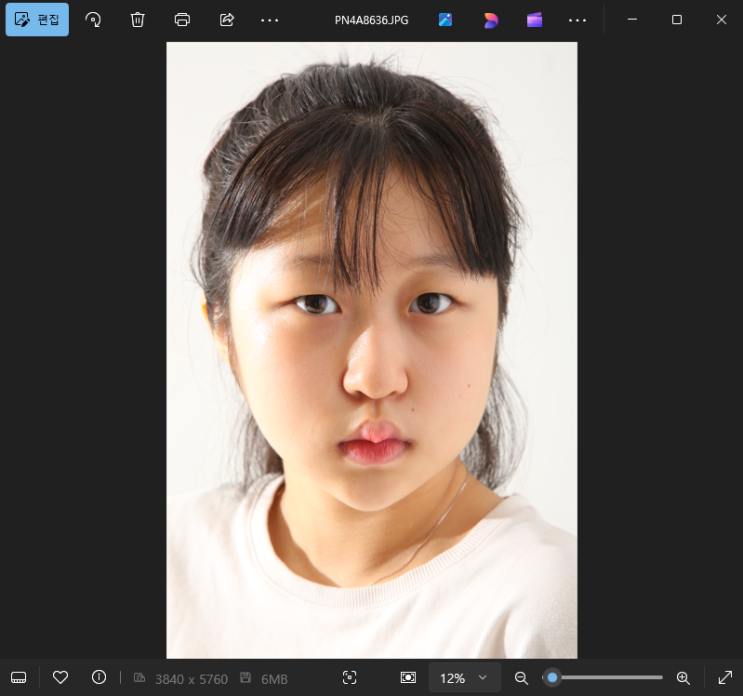Image resolution: width=743 pixels, height=696 pixels.
Task: Open the left toolbar three-dot more menu
Action: point(270,19)
